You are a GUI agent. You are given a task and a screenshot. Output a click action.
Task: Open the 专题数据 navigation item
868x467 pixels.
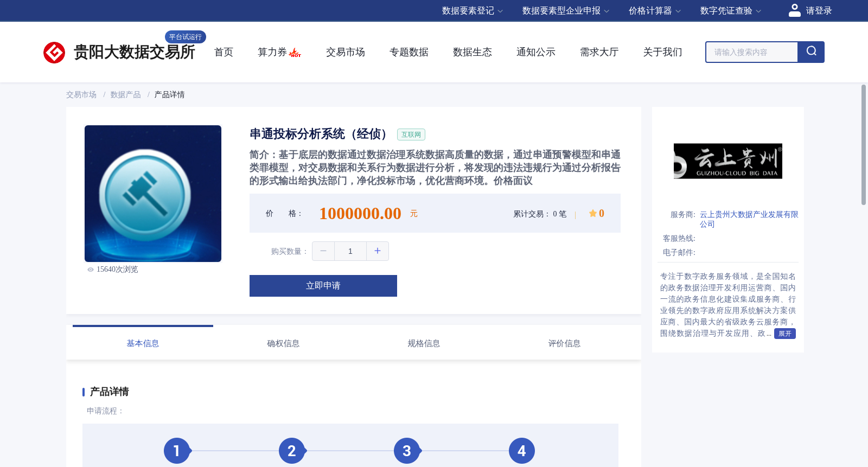tap(409, 52)
